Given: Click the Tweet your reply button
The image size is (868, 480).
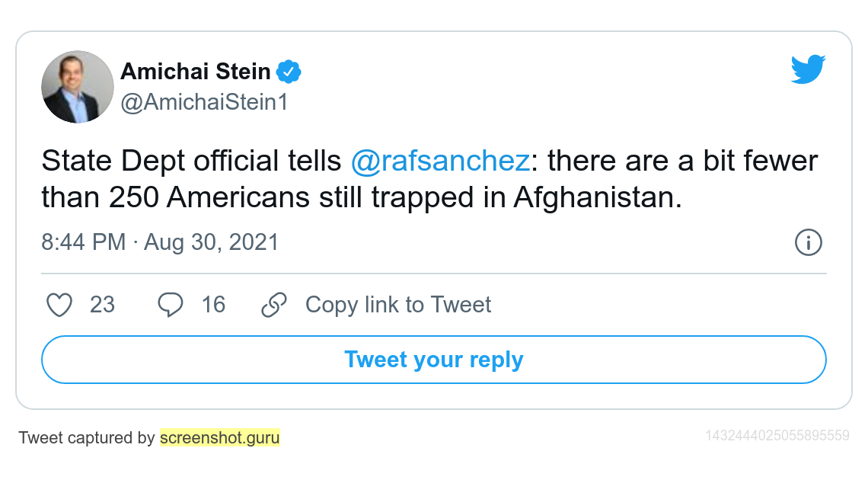Looking at the screenshot, I should coord(434,360).
